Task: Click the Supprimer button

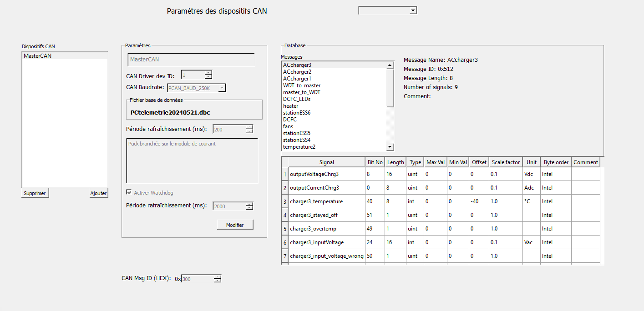Action: (x=35, y=193)
